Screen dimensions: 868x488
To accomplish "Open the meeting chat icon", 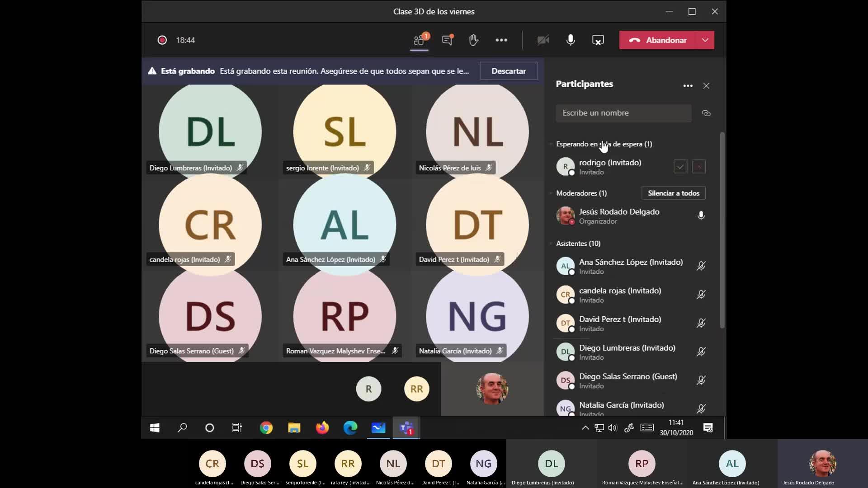I will 447,40.
